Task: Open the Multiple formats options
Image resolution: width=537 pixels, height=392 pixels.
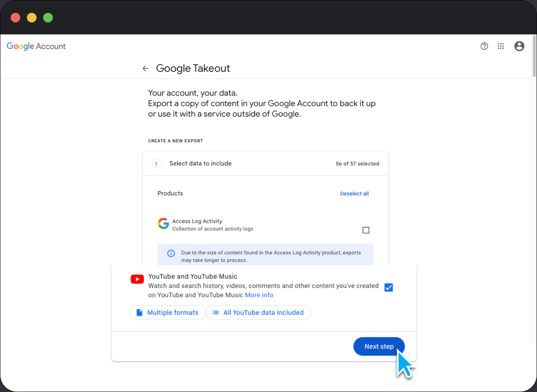Action: [168, 312]
